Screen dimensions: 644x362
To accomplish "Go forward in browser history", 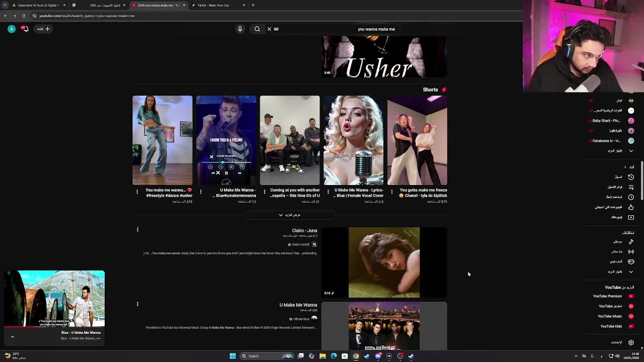I will tap(15, 16).
